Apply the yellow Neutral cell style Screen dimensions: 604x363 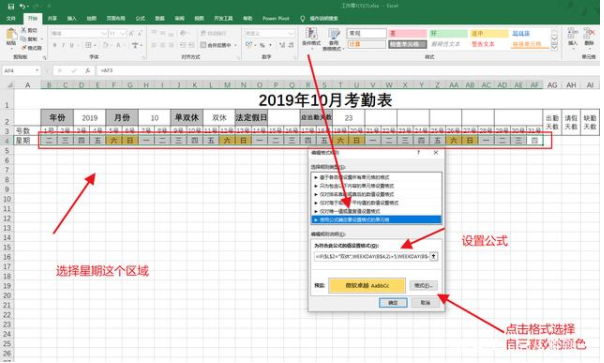[489, 34]
